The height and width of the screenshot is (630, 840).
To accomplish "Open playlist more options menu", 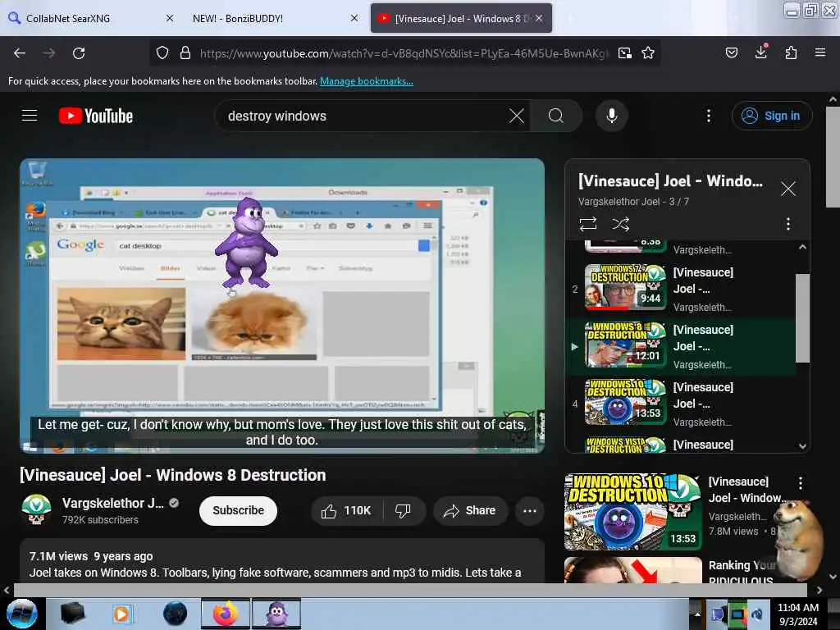I will pyautogui.click(x=788, y=224).
